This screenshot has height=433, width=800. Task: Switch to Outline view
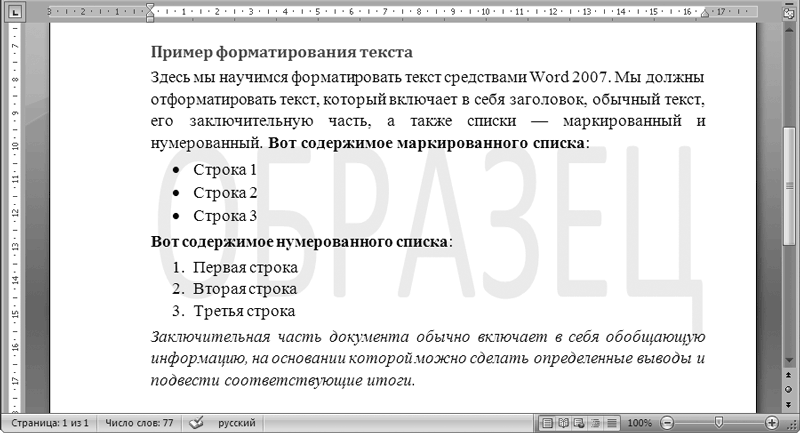click(x=596, y=423)
